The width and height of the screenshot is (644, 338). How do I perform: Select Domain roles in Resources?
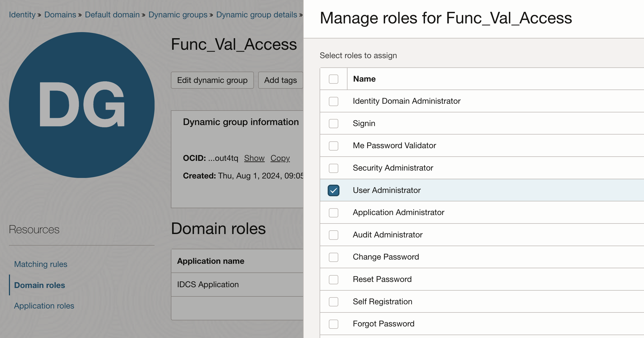tap(39, 285)
